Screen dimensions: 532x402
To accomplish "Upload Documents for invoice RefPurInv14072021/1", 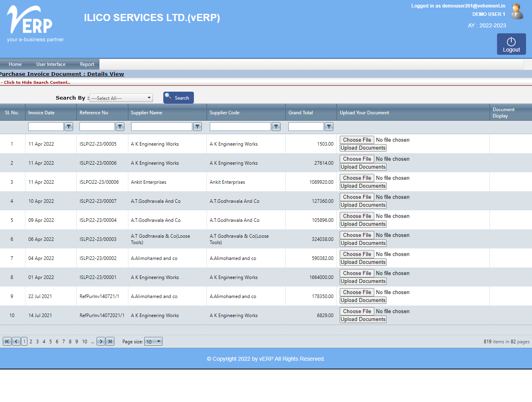I will [x=363, y=319].
